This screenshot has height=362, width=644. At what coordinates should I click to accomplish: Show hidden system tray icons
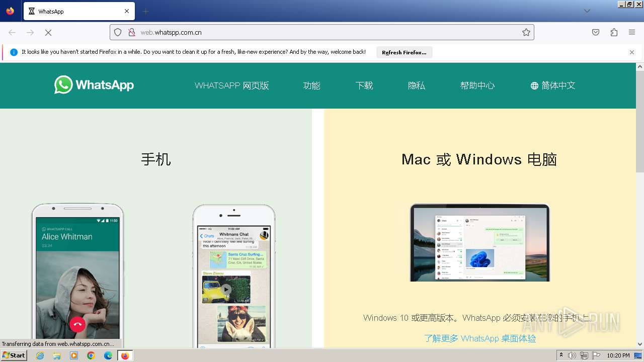(x=561, y=355)
